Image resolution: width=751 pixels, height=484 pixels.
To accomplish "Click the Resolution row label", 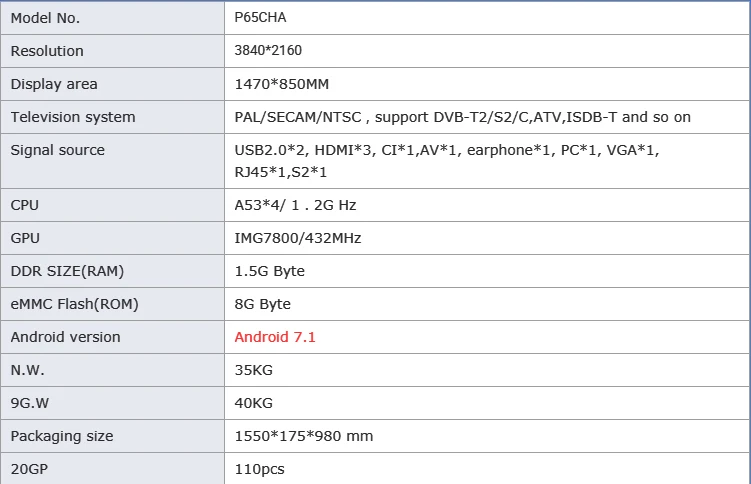I will 47,51.
